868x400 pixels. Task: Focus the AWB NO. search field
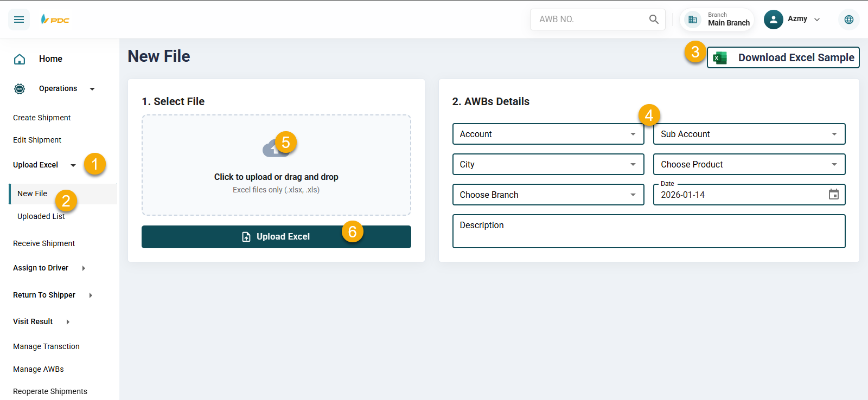[589, 20]
